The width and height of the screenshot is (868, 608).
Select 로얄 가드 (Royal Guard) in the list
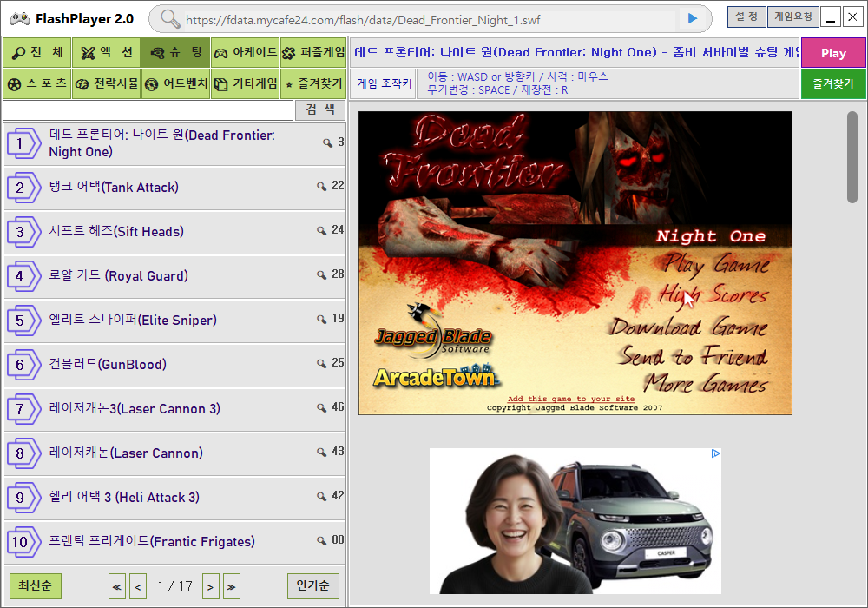(174, 277)
